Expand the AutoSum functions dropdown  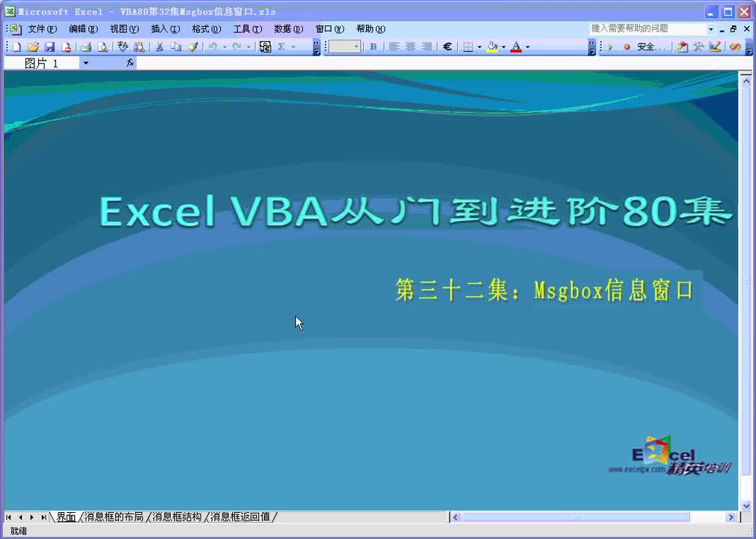point(293,46)
